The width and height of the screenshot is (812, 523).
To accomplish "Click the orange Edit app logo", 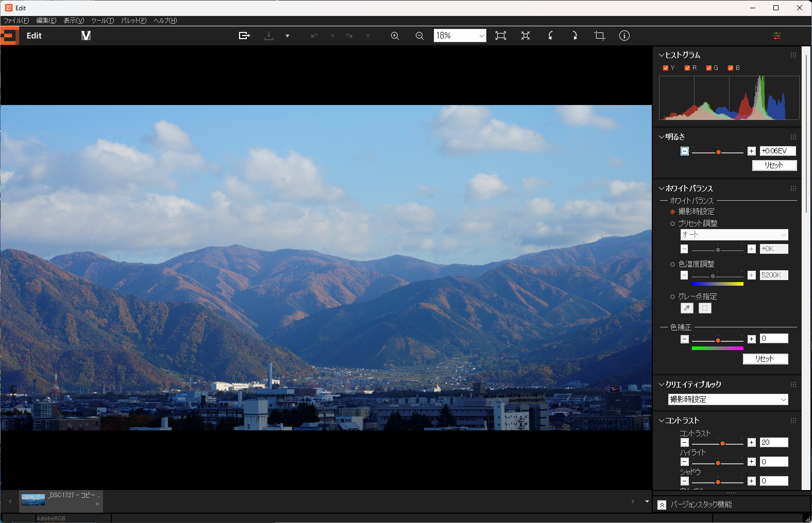I will (x=10, y=36).
